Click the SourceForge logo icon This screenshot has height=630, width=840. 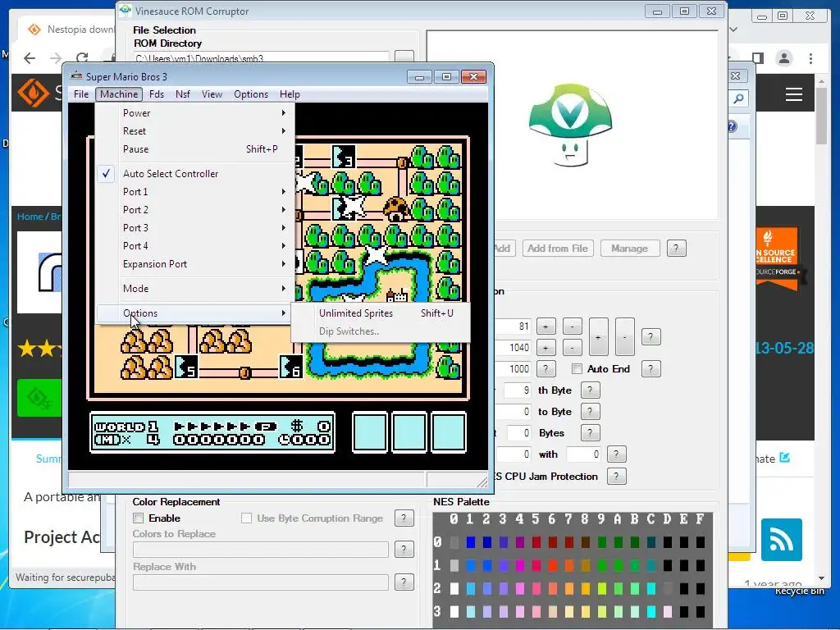33,92
